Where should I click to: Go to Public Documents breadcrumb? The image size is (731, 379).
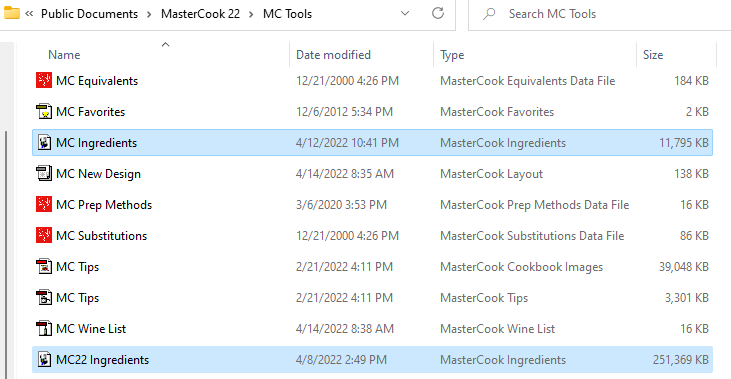pos(90,14)
